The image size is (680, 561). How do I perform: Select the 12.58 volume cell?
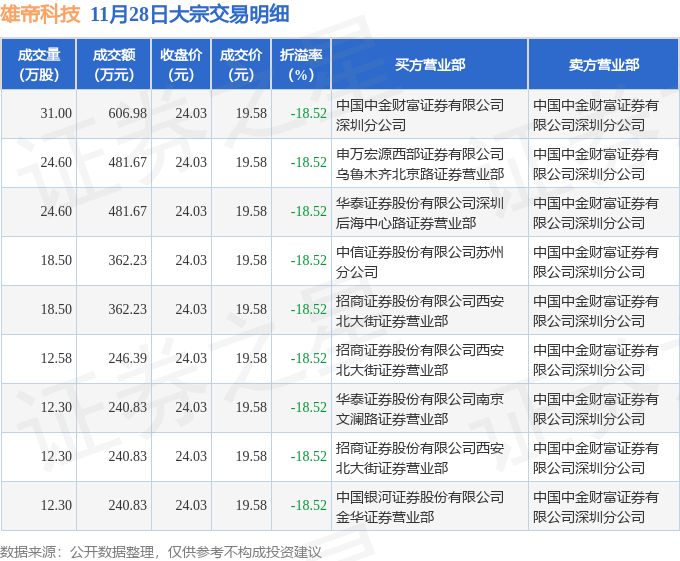click(56, 359)
